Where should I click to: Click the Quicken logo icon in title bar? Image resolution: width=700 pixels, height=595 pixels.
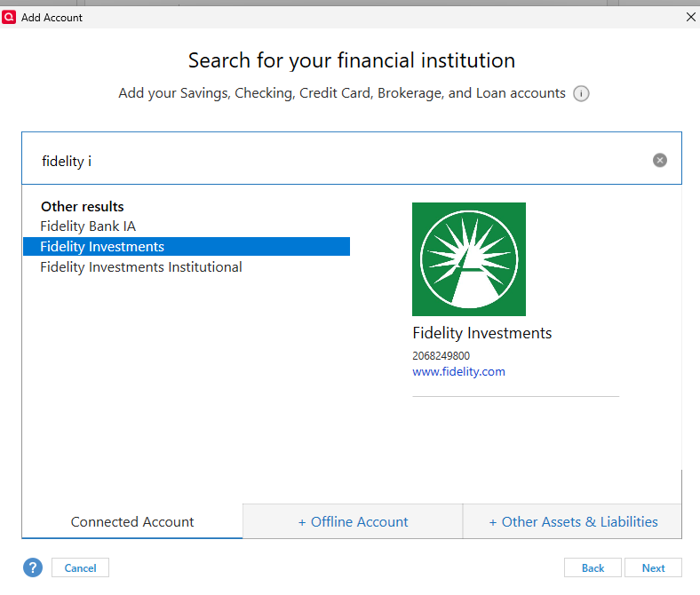point(9,17)
